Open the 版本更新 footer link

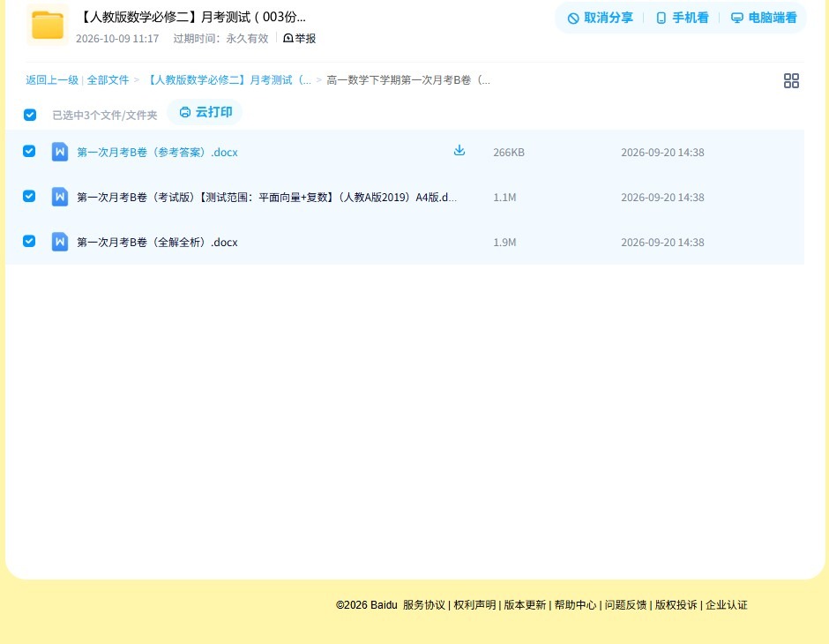[525, 605]
